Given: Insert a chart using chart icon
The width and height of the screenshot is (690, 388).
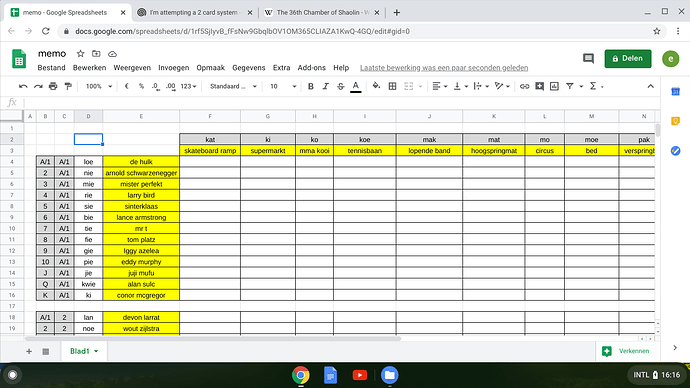Looking at the screenshot, I should tap(554, 86).
